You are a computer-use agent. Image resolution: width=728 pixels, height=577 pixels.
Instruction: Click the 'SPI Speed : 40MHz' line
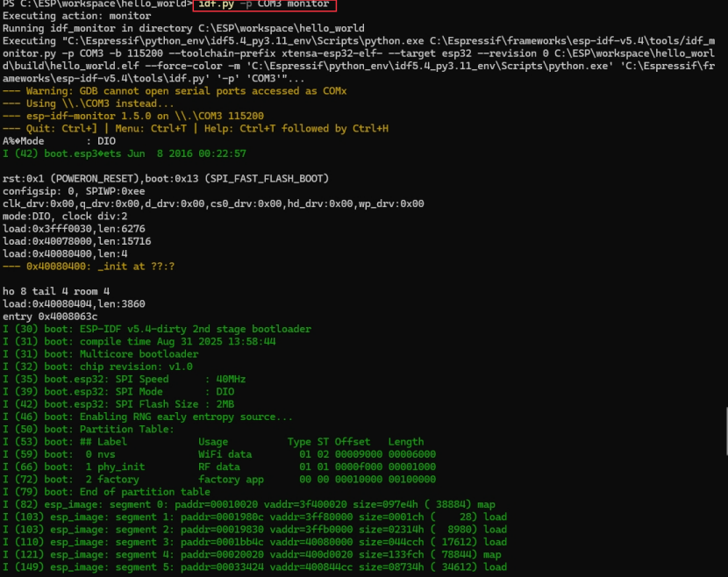[x=125, y=379]
